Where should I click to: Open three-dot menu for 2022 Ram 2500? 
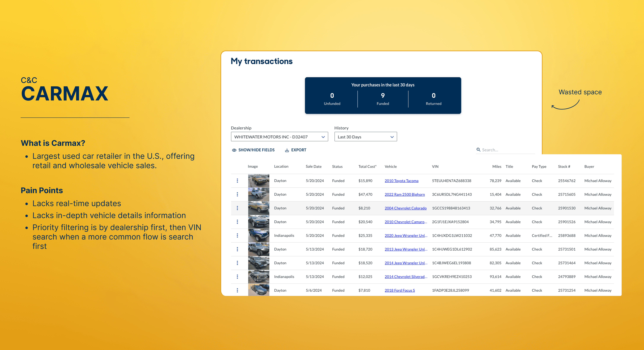tap(237, 194)
